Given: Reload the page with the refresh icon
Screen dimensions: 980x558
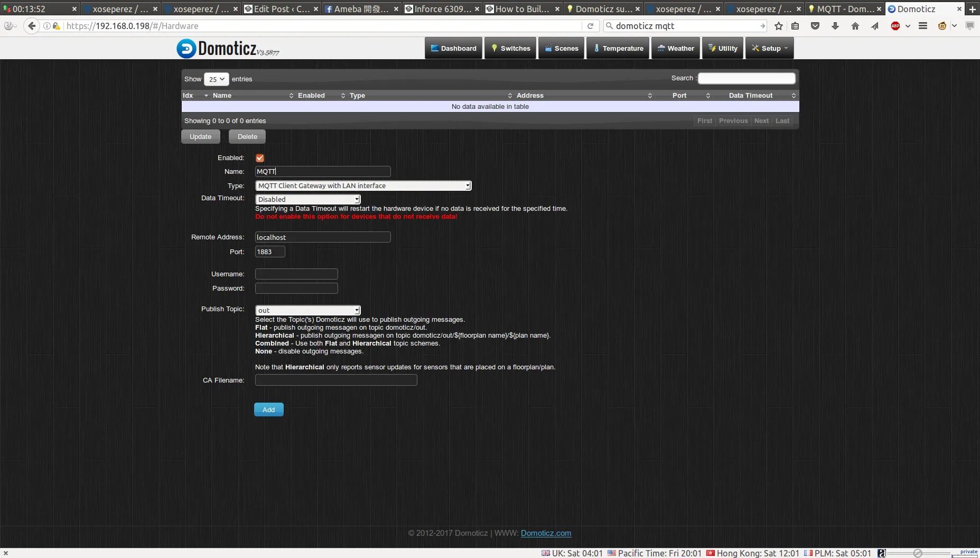Looking at the screenshot, I should 590,26.
